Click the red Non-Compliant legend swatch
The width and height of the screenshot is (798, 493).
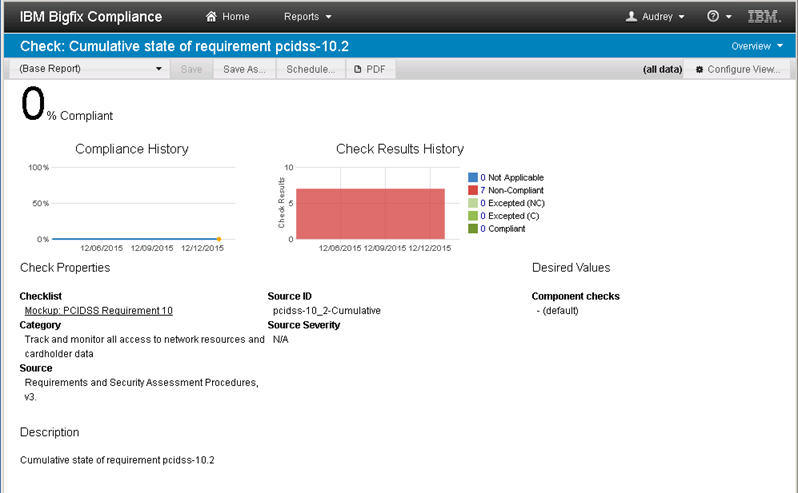[x=473, y=190]
